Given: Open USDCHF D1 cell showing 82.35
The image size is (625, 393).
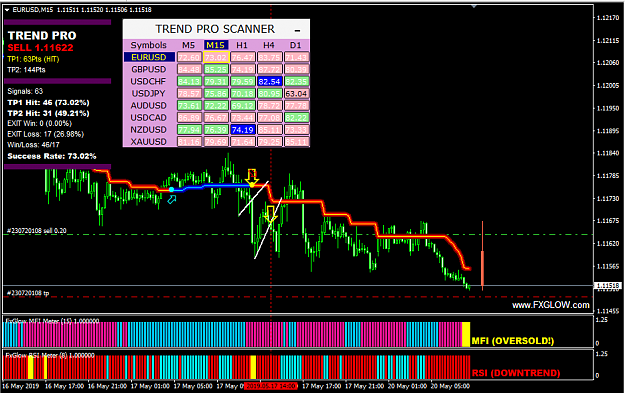Looking at the screenshot, I should coord(296,81).
